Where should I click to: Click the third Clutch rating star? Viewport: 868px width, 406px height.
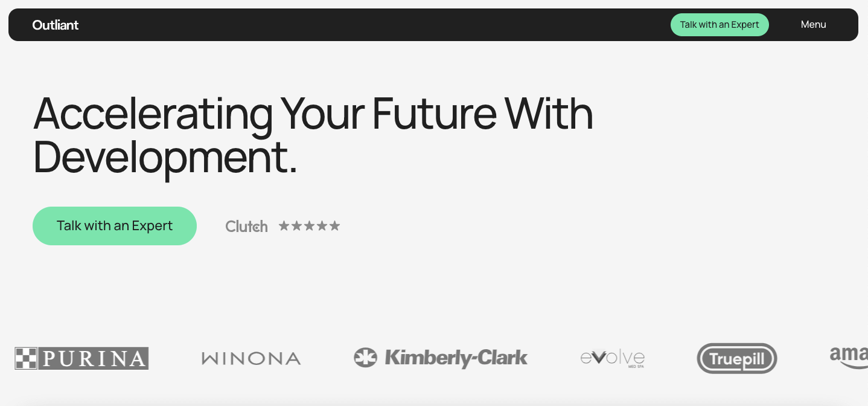pos(309,226)
